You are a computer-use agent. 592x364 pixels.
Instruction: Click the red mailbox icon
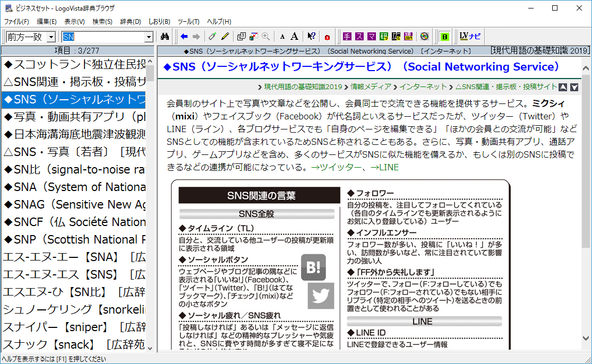pos(328,37)
